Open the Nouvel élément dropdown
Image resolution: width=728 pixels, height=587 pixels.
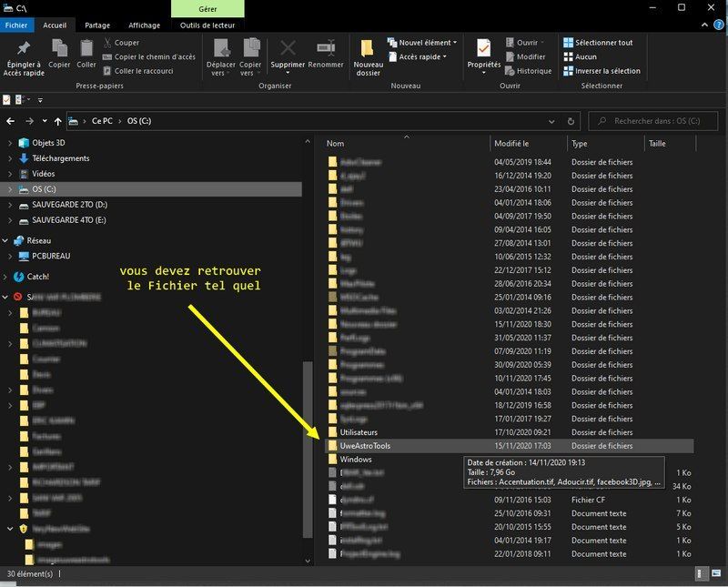pyautogui.click(x=422, y=43)
